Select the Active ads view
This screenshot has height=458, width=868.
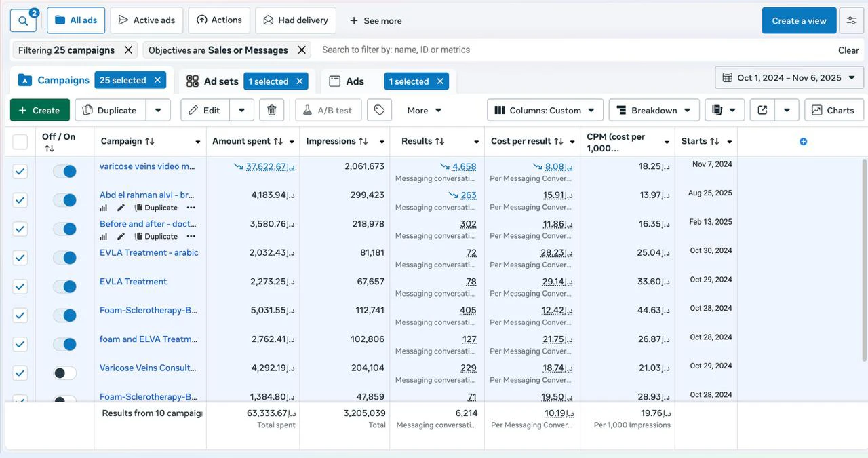point(146,20)
